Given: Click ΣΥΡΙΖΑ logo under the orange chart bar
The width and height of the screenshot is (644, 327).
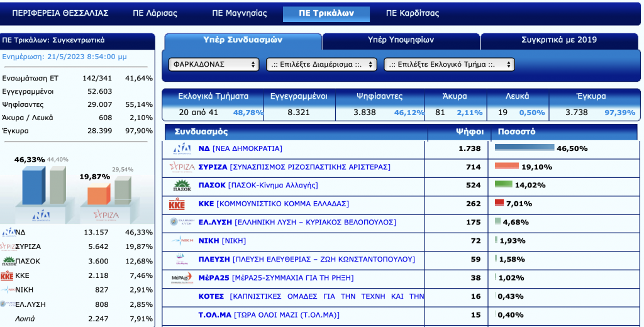Looking at the screenshot, I should 106,215.
